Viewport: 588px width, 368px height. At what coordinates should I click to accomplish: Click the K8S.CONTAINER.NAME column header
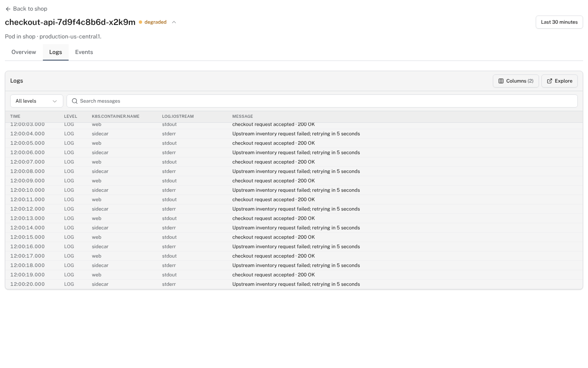[116, 117]
